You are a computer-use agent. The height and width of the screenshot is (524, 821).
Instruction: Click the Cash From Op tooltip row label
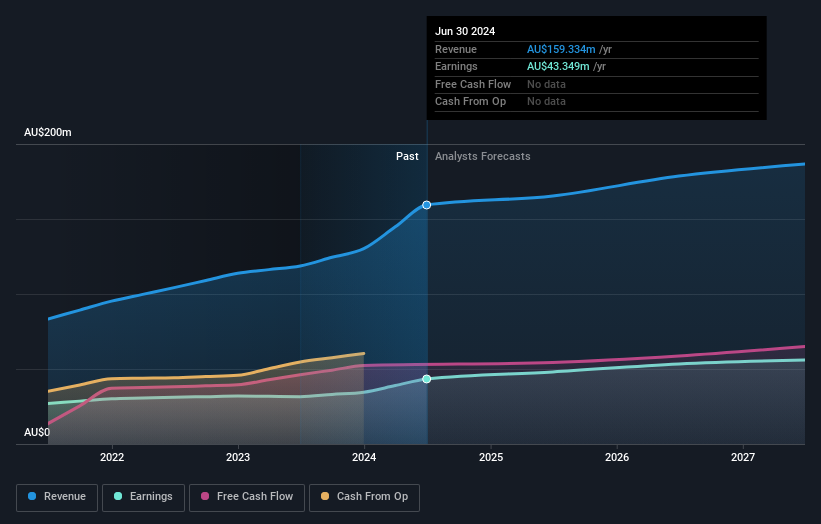(470, 102)
